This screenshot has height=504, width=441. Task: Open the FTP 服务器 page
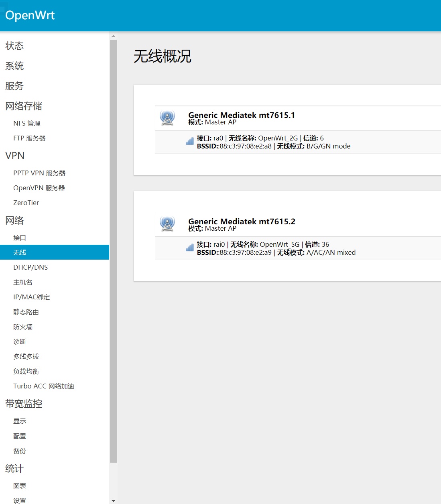(x=29, y=138)
